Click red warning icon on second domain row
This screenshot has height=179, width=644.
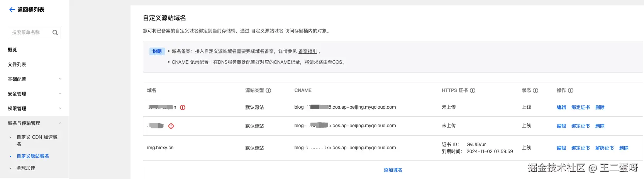[x=171, y=126]
